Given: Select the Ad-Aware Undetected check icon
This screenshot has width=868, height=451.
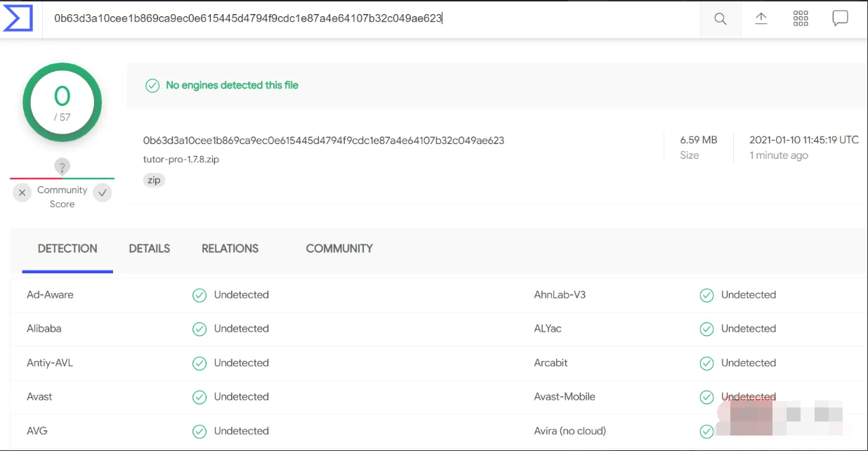Looking at the screenshot, I should pyautogui.click(x=199, y=295).
